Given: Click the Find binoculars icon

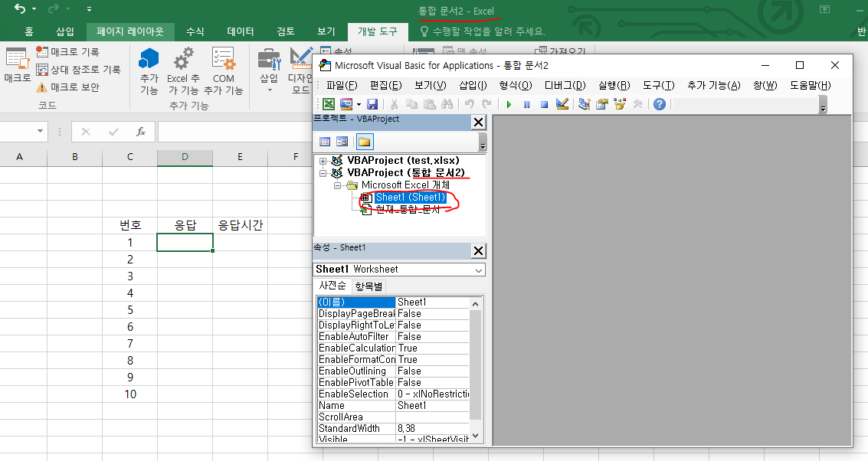Looking at the screenshot, I should [x=447, y=104].
